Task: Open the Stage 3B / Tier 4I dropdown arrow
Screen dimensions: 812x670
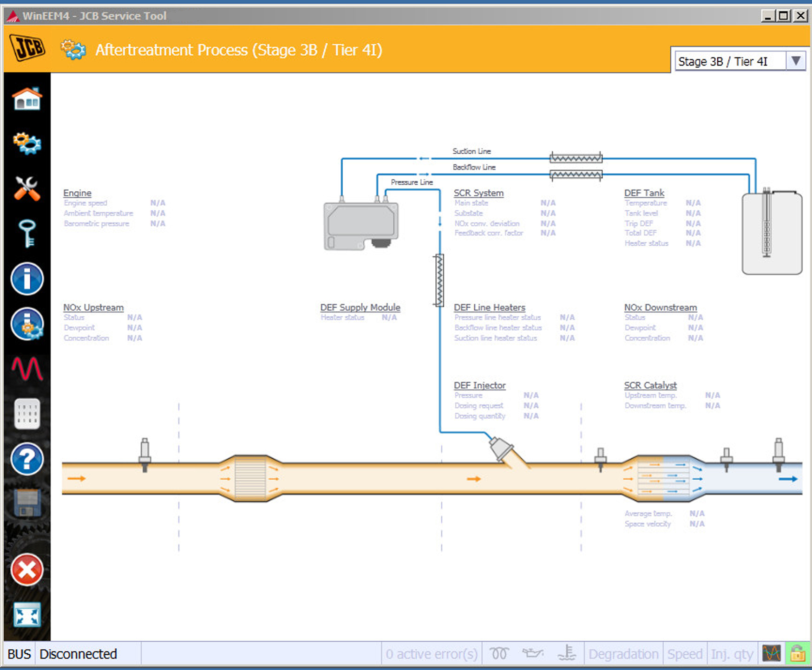Action: [796, 61]
